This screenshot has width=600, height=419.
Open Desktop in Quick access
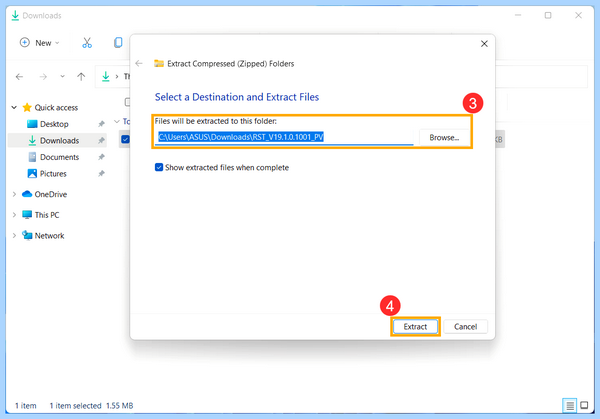coord(54,124)
